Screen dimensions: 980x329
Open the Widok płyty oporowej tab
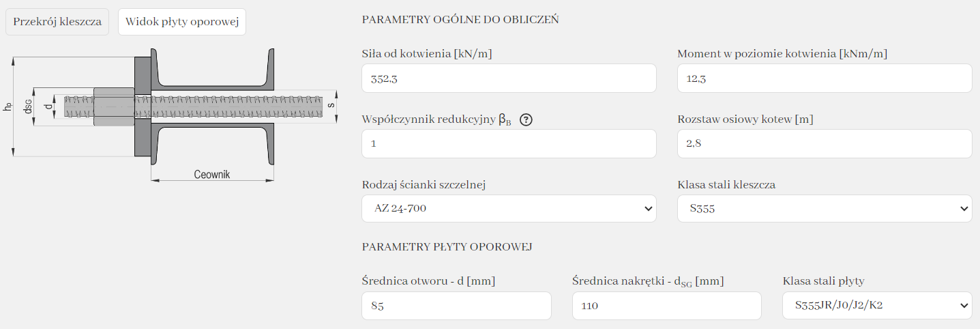(x=181, y=22)
